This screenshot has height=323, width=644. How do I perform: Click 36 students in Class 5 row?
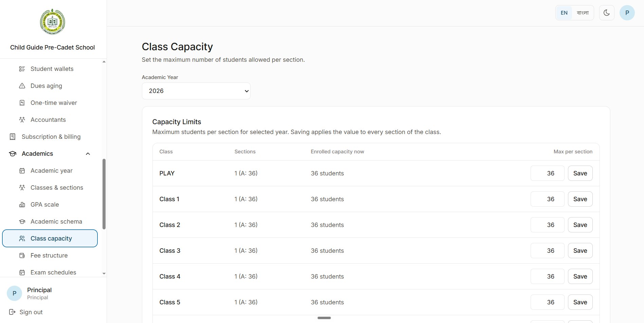pyautogui.click(x=327, y=302)
